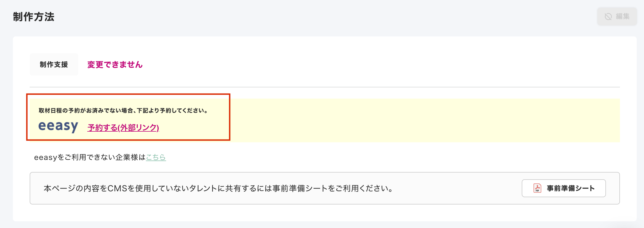
Task: Open the 事前準備シート button
Action: [564, 188]
